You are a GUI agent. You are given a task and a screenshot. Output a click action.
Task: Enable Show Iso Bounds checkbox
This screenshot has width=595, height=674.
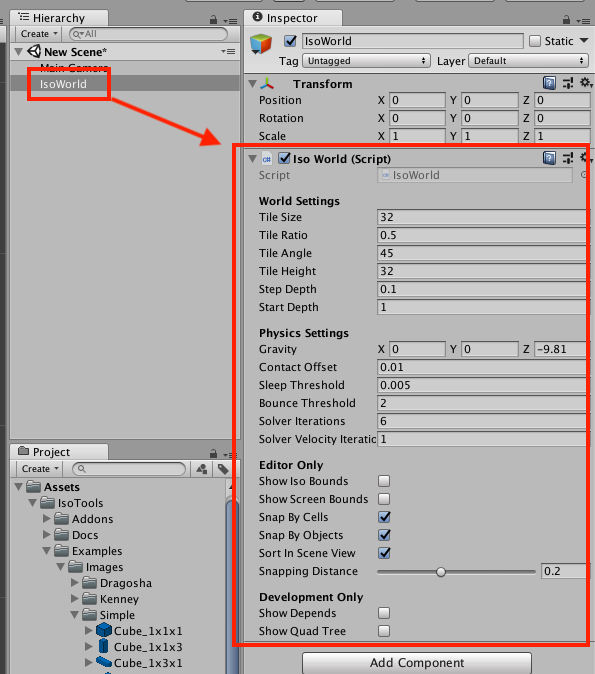click(x=384, y=481)
